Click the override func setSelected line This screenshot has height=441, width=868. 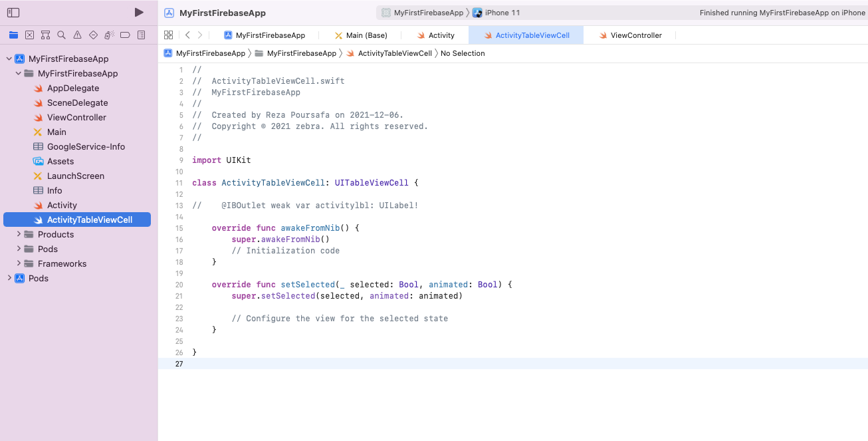click(362, 285)
